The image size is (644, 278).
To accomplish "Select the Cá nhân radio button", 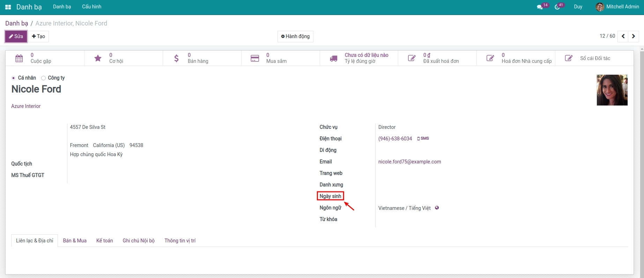I will [x=14, y=78].
